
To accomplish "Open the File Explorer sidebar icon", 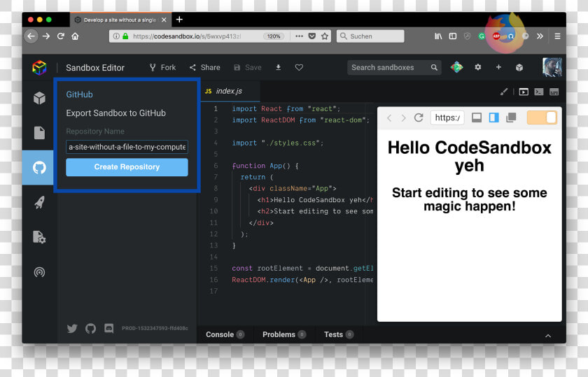I will click(x=39, y=133).
